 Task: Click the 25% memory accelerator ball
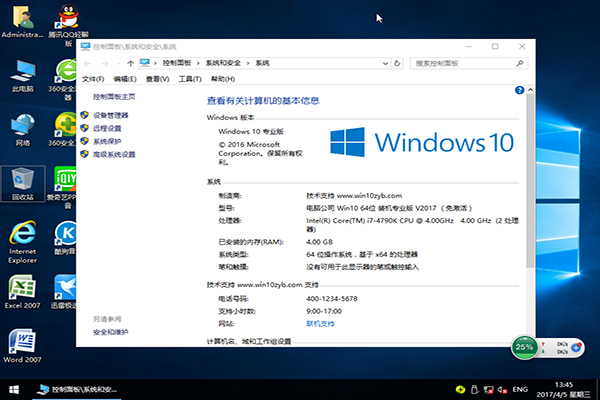coord(523,347)
